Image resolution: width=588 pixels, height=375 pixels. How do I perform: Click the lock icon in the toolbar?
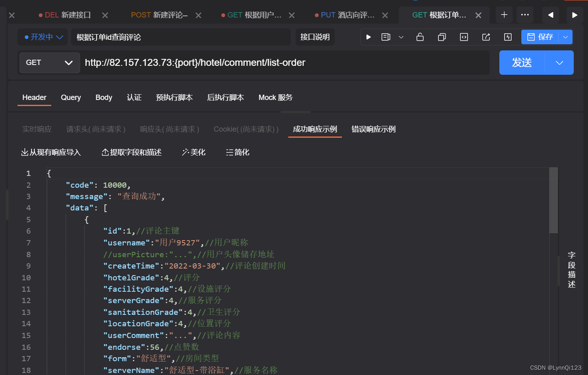pos(420,37)
